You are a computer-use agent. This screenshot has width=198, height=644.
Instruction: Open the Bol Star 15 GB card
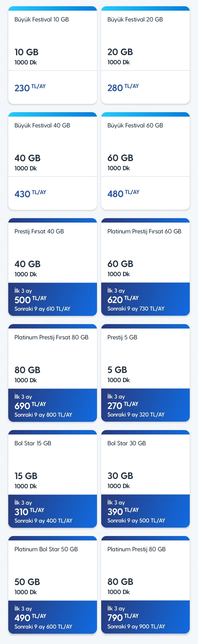coord(52,479)
